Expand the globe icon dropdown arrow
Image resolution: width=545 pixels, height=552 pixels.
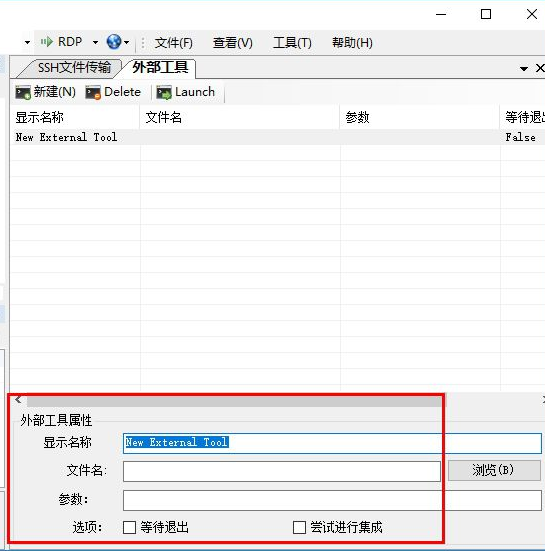coord(126,43)
